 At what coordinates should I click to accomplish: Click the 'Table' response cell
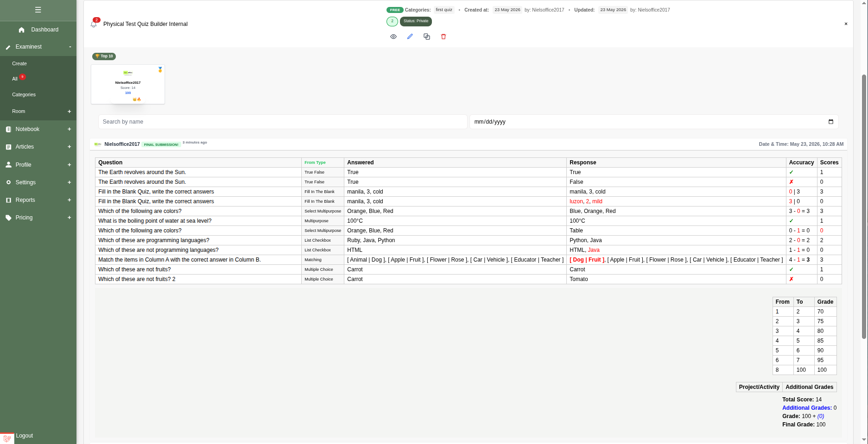[x=676, y=231]
